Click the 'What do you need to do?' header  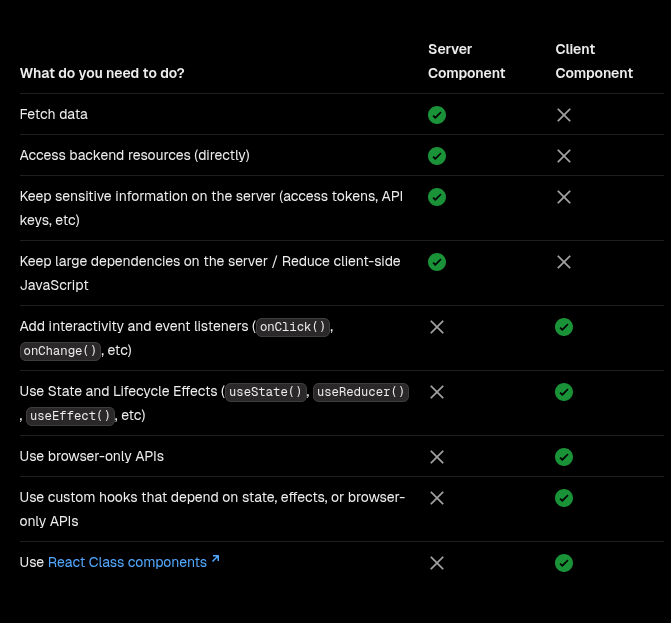102,73
